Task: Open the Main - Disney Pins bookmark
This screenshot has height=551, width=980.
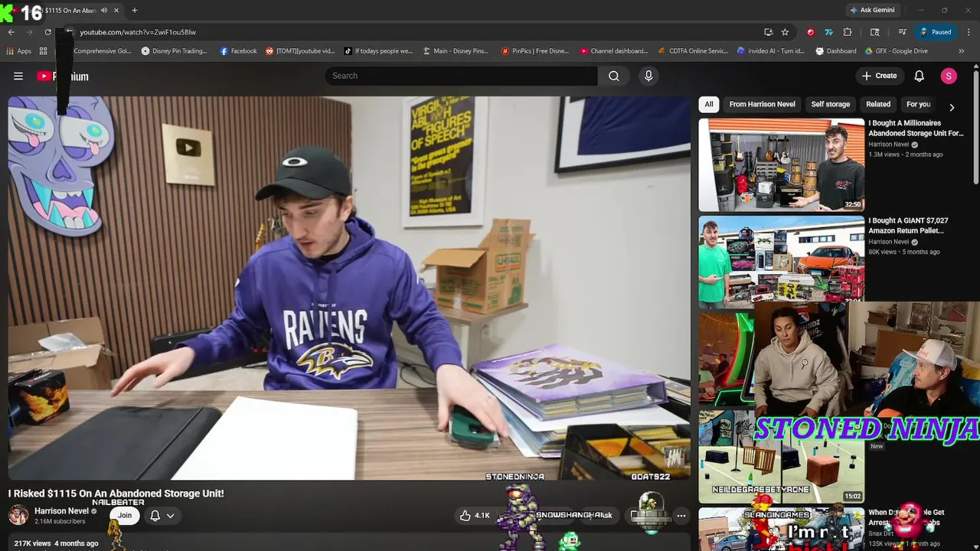Action: coord(456,51)
